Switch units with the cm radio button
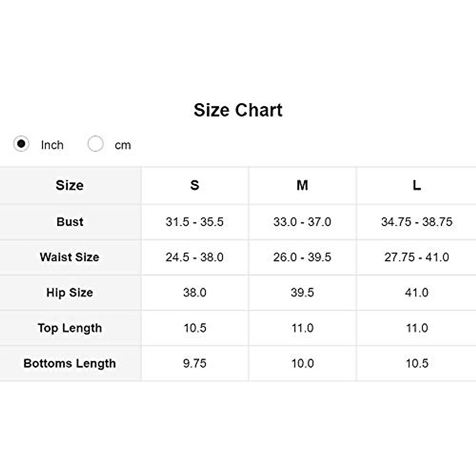476x476 pixels. [x=96, y=144]
